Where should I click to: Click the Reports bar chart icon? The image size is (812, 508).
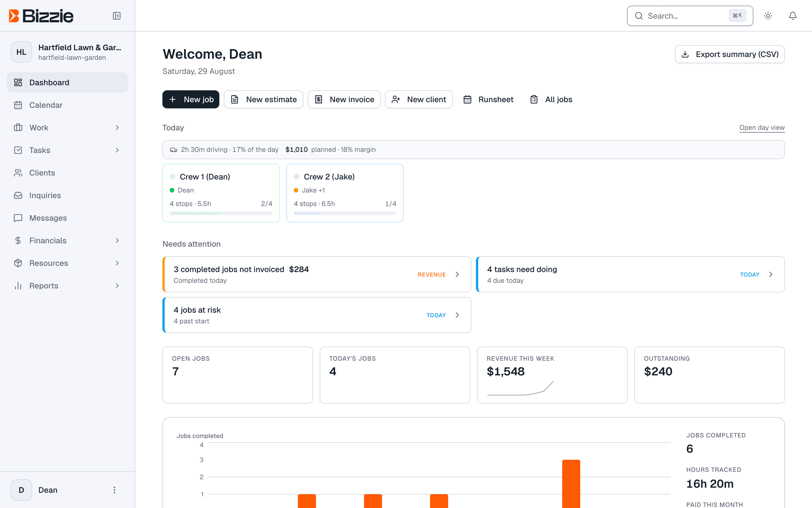(18, 286)
